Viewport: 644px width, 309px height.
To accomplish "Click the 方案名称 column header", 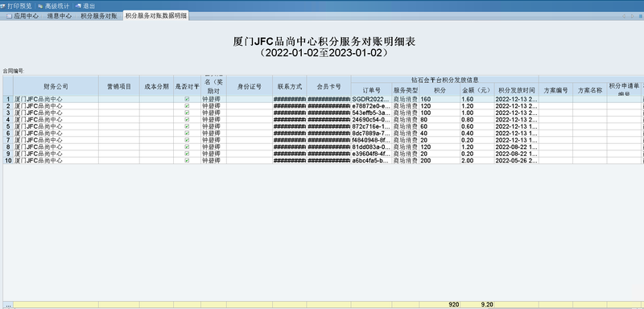I will tap(590, 90).
